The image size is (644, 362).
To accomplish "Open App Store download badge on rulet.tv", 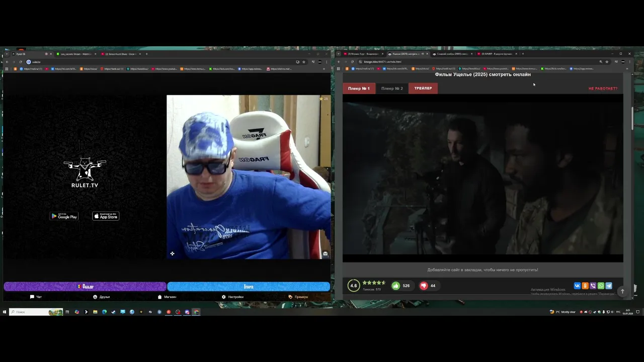I will pos(106,216).
